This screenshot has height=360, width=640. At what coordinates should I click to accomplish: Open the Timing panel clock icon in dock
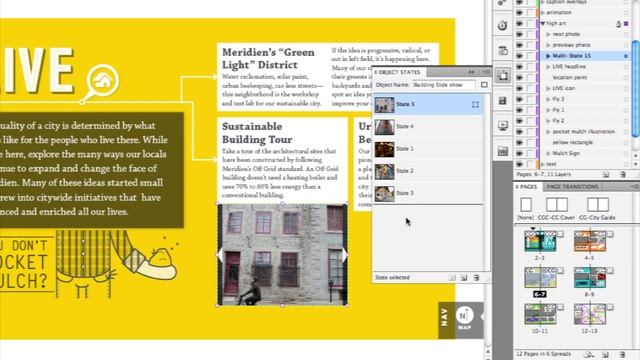502,26
